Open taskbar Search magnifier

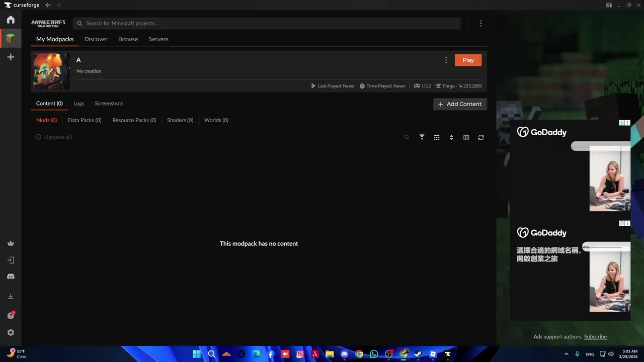[212, 354]
